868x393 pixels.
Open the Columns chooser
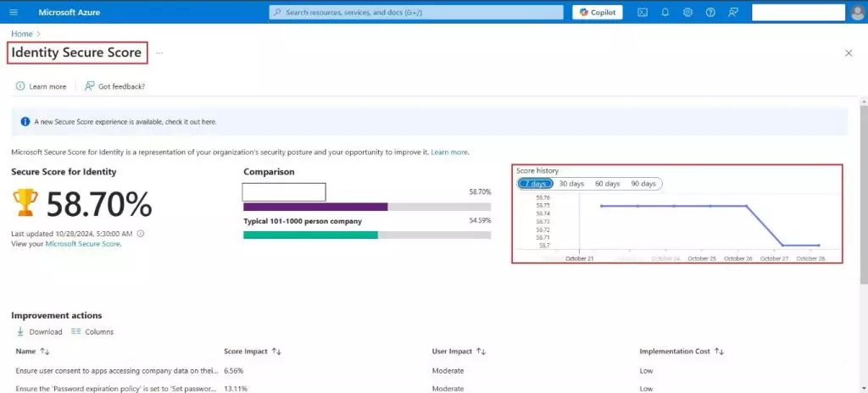coord(92,332)
